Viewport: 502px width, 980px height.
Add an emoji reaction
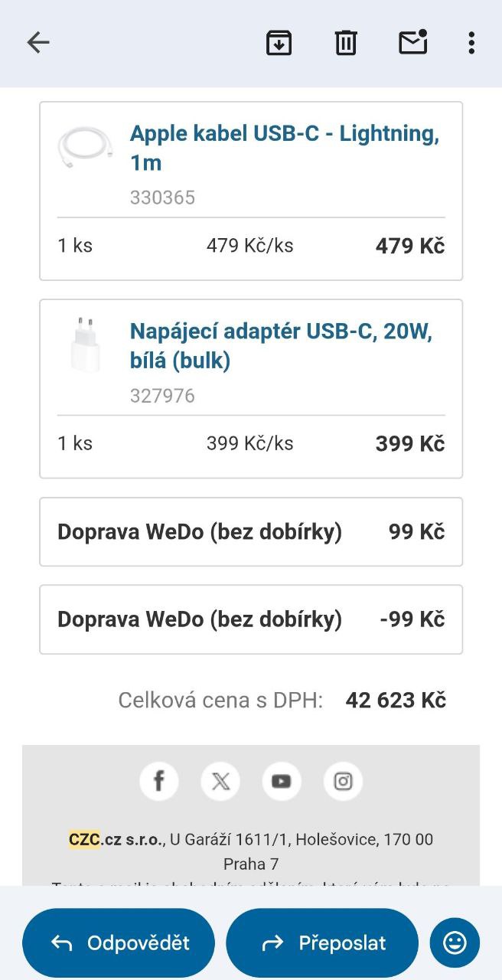(455, 942)
